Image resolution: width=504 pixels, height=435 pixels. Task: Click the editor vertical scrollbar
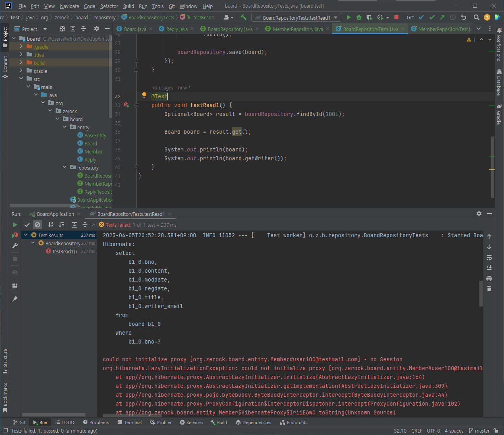pos(492,167)
